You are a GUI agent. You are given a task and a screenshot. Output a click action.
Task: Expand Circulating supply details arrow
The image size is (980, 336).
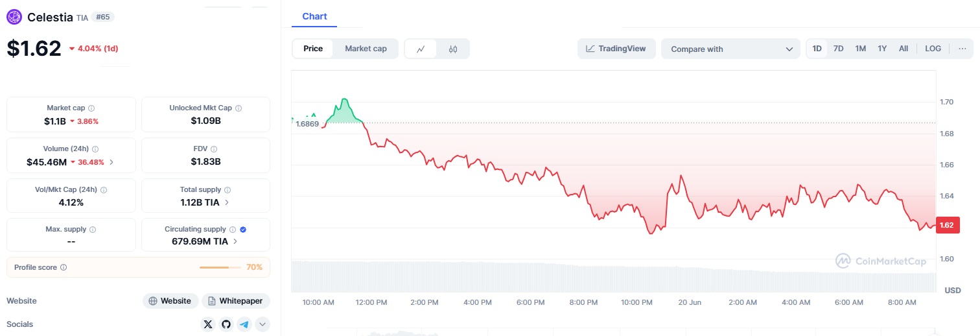(x=235, y=241)
